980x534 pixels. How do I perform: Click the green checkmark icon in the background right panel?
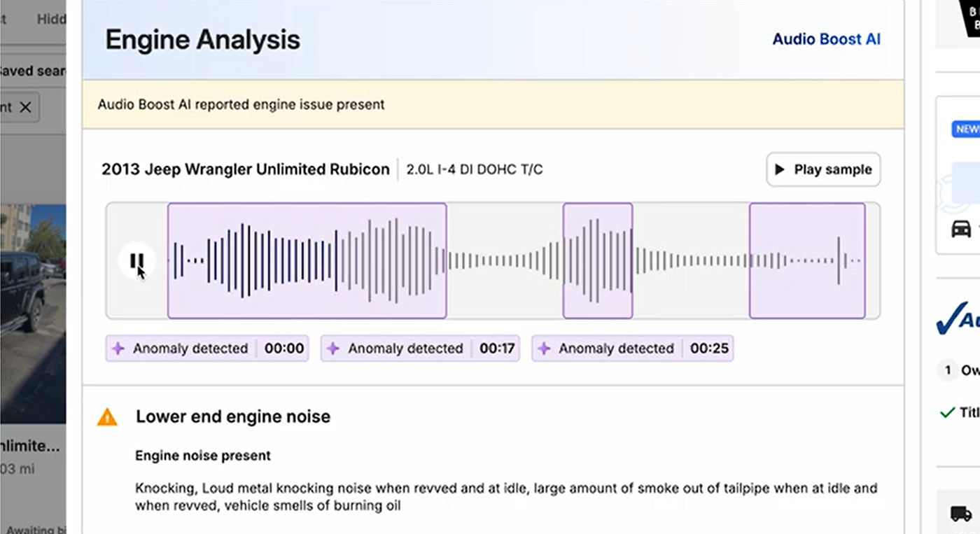(947, 413)
